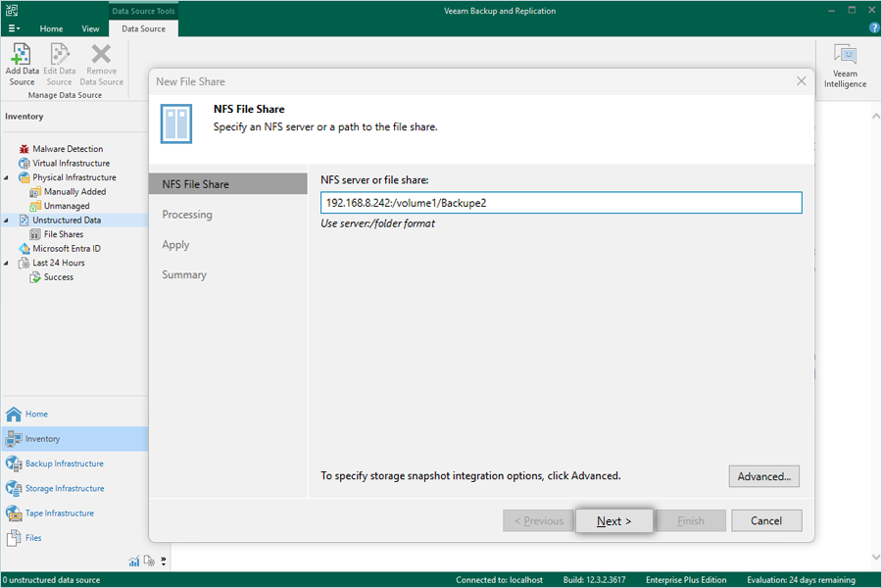Open the main application menu button
The height and width of the screenshot is (588, 882).
14,28
